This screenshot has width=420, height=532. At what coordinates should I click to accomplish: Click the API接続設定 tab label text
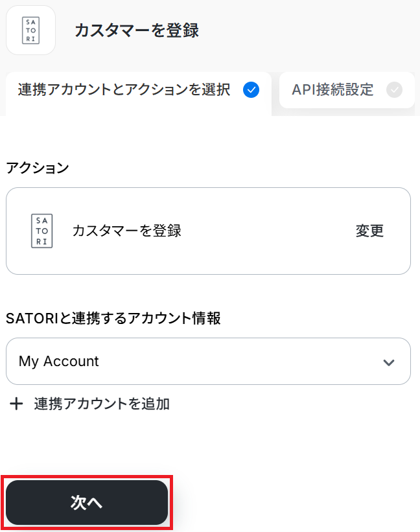[x=332, y=90]
